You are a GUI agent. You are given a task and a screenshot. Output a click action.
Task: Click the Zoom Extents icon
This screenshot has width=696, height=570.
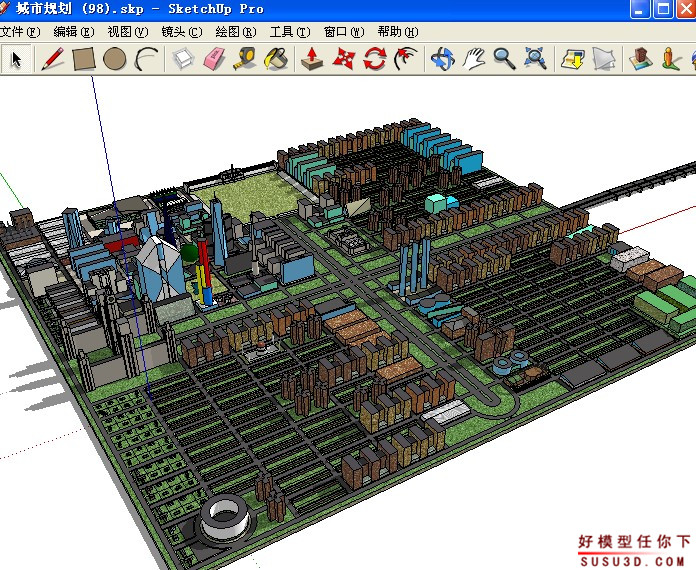click(535, 59)
